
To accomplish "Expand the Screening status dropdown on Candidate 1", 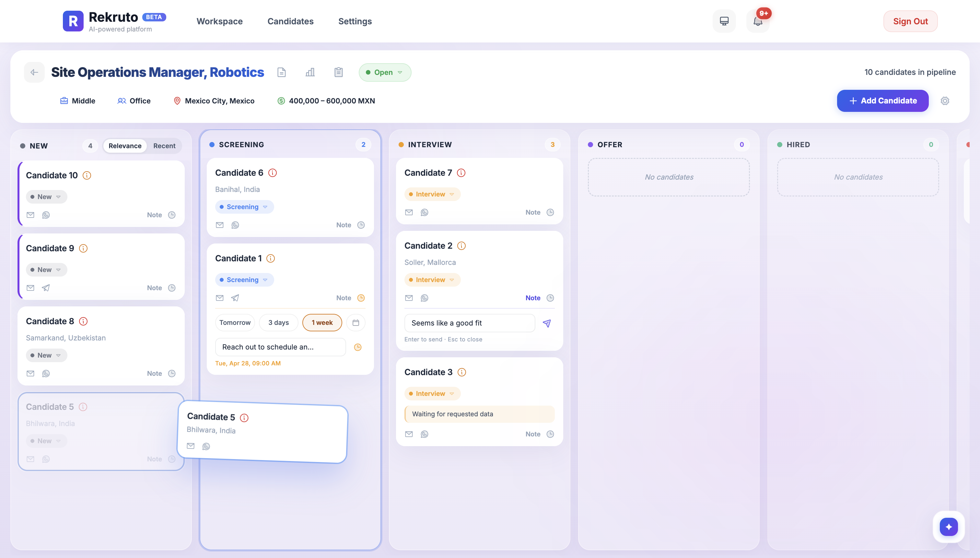I will 244,279.
